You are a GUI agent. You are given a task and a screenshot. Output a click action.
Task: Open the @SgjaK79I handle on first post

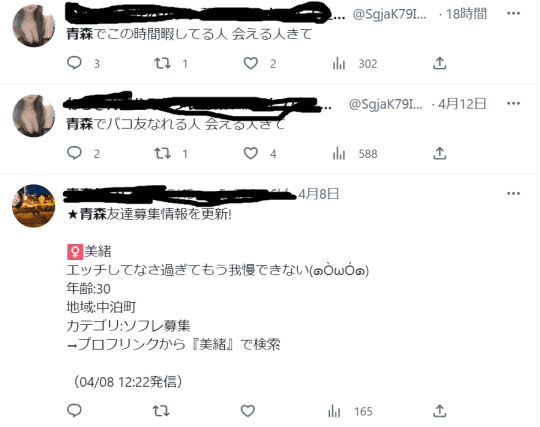390,14
